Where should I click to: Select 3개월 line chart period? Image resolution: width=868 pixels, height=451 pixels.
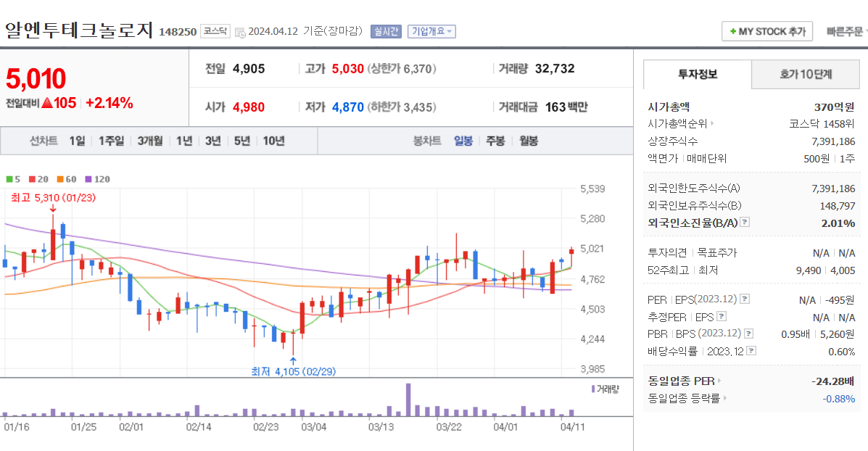150,141
